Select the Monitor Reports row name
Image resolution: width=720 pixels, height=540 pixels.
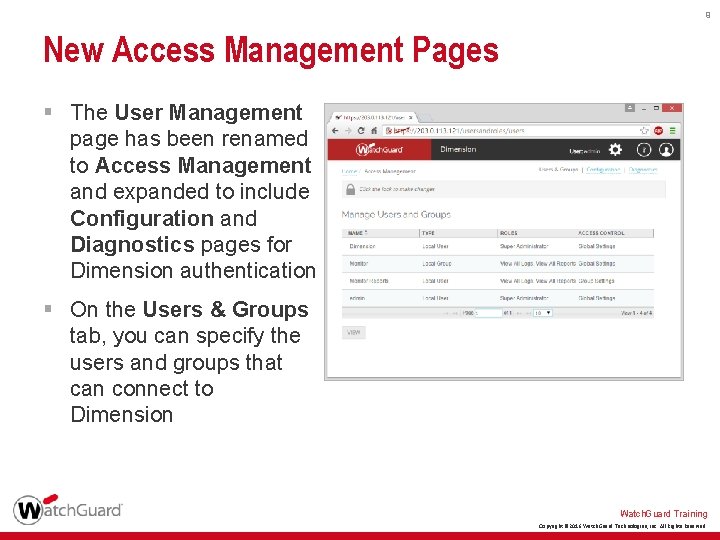369,281
